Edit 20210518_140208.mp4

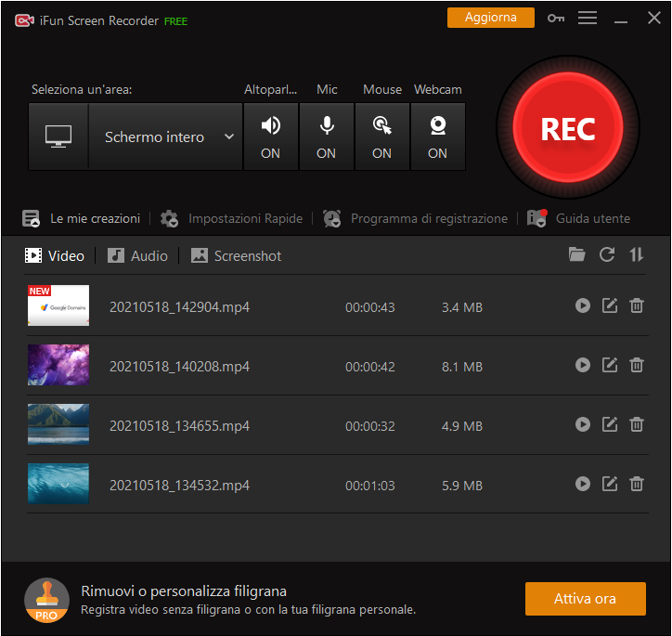coord(610,365)
